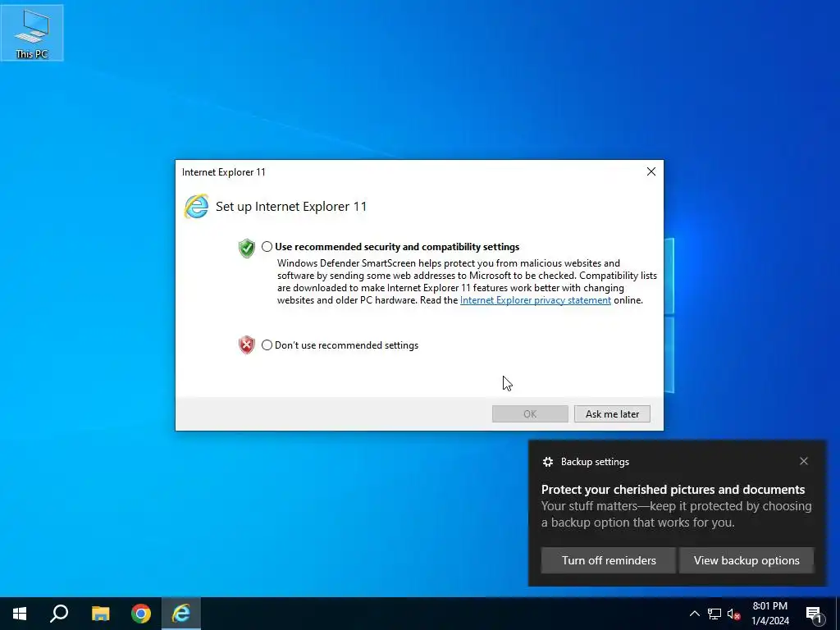The image size is (840, 630).
Task: Select 'Use recommended security and compatibility settings' radio
Action: coord(267,247)
